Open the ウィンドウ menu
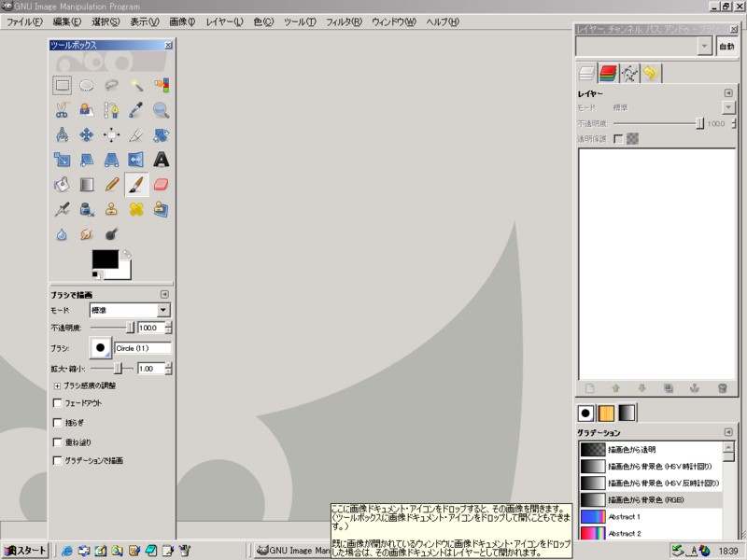 click(393, 21)
